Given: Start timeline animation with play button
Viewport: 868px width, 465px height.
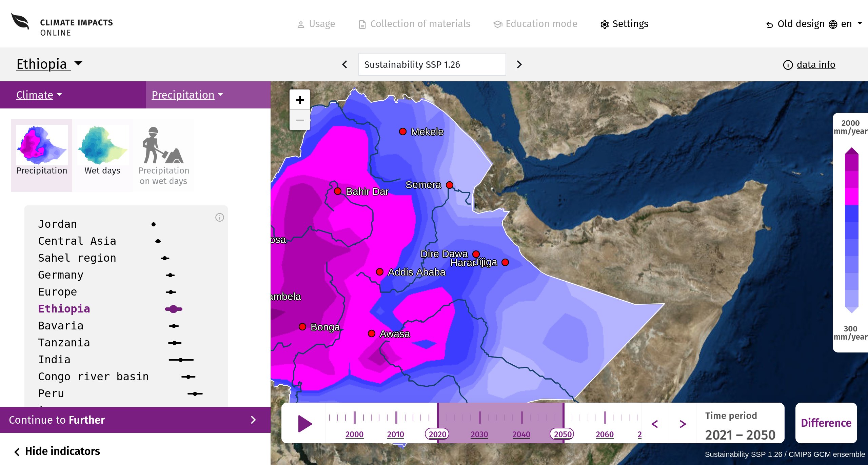Looking at the screenshot, I should [x=305, y=424].
